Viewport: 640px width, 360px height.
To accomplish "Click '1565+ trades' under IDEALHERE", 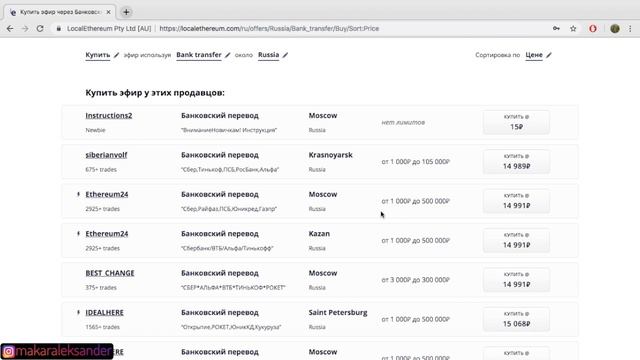I will 102,327.
